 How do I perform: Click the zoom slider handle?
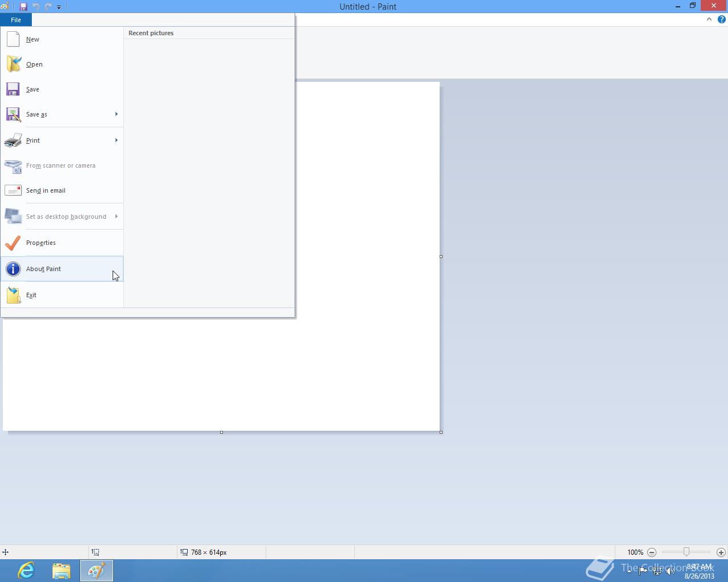click(686, 552)
